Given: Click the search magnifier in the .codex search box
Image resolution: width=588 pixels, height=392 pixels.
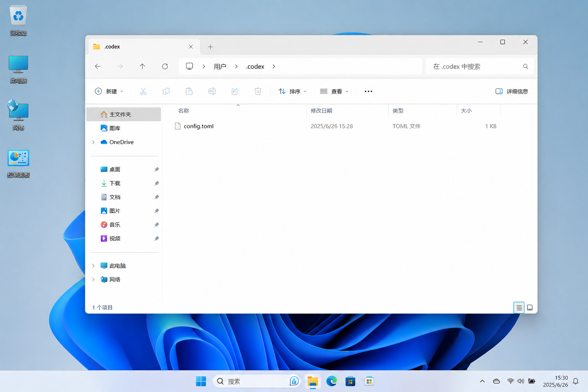Looking at the screenshot, I should (526, 67).
